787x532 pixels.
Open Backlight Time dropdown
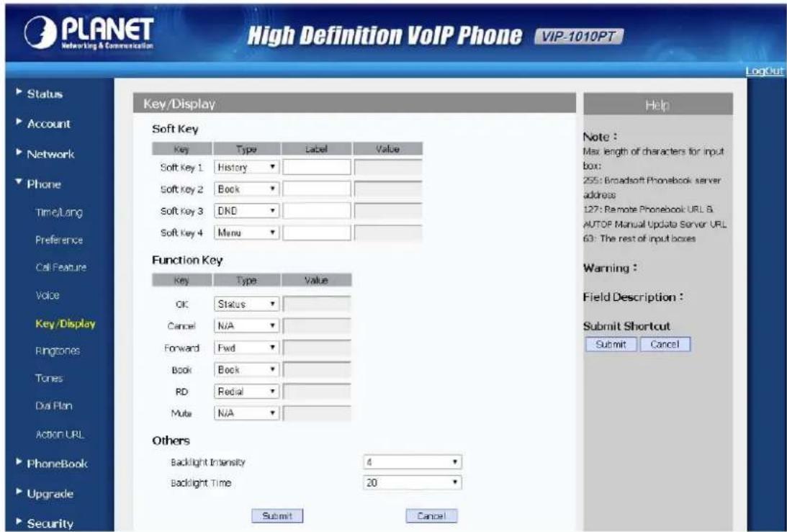click(413, 483)
